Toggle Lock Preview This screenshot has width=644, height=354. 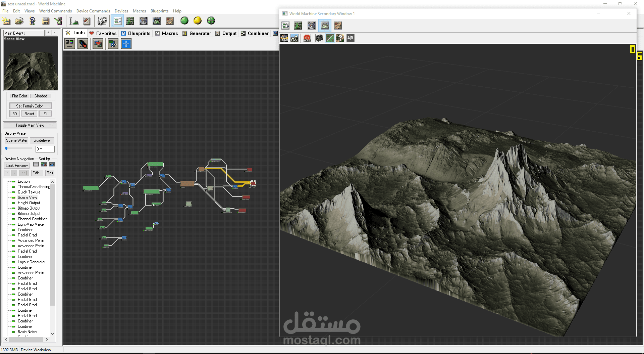(x=17, y=166)
